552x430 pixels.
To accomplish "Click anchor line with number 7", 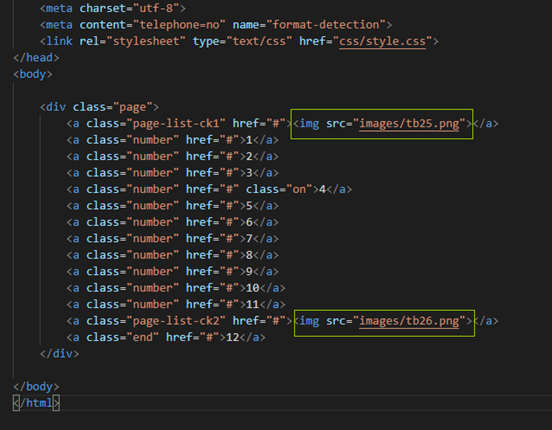I will (172, 238).
